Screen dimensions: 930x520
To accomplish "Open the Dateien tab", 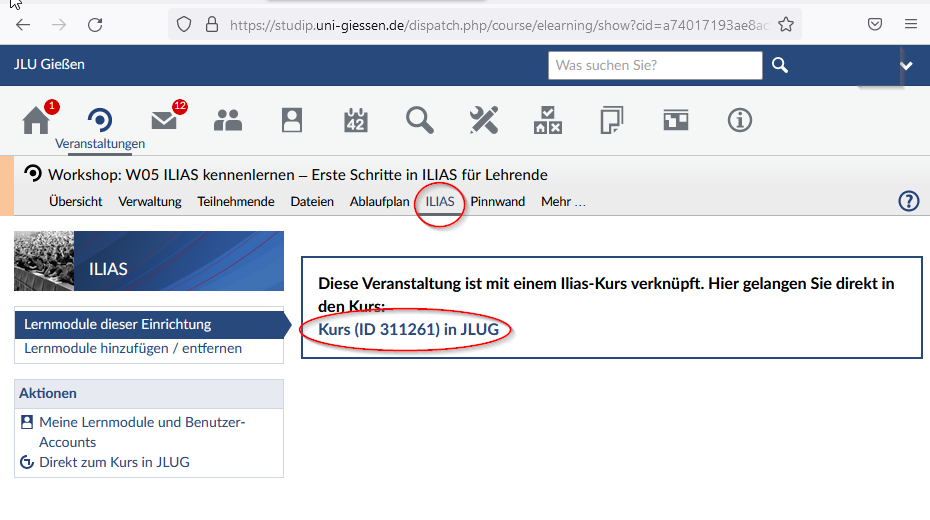I will pyautogui.click(x=312, y=201).
